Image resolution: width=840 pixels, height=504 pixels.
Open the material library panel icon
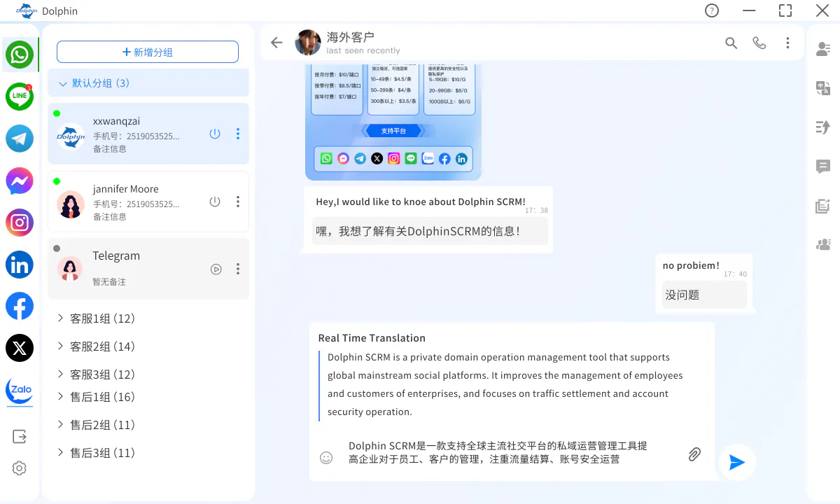[823, 206]
